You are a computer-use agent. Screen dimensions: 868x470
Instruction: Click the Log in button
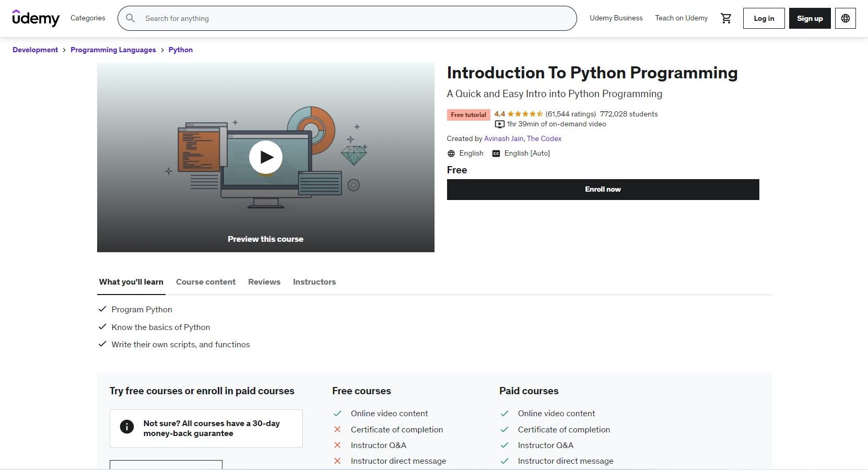pyautogui.click(x=763, y=18)
